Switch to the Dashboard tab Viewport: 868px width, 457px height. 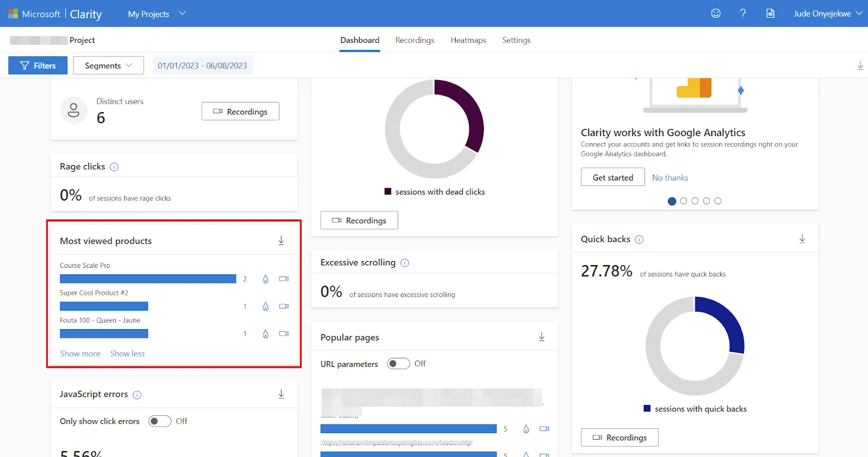click(360, 40)
